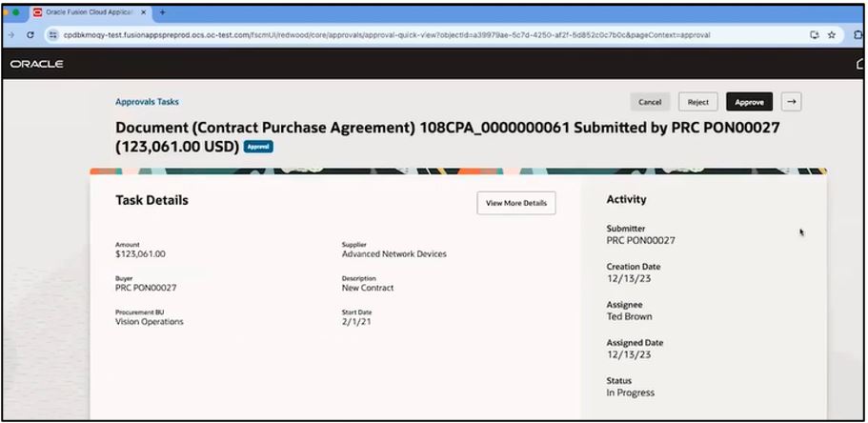Go forward in browser history
The width and height of the screenshot is (868, 423).
(11, 35)
